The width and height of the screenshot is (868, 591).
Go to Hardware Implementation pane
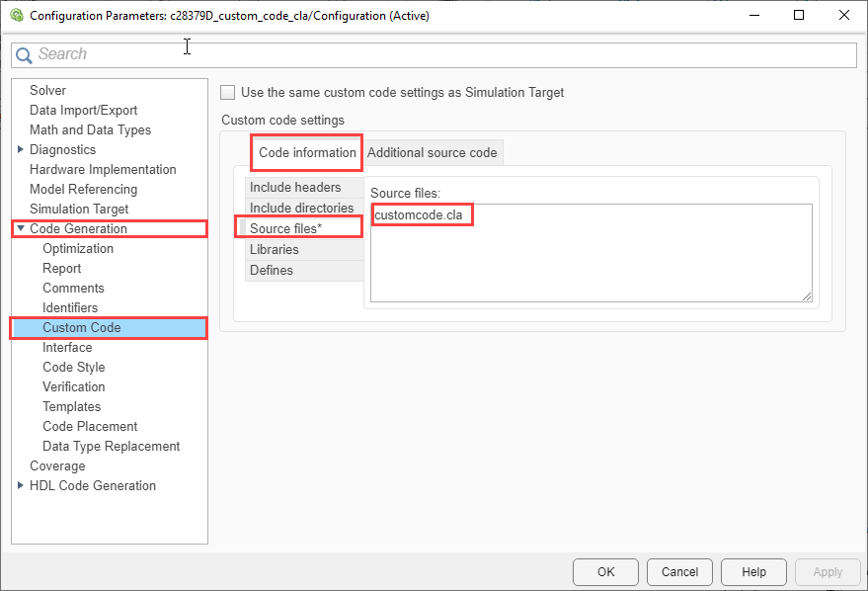pos(103,169)
